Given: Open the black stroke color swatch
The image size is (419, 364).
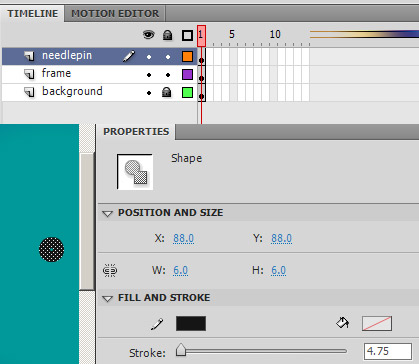Looking at the screenshot, I should [x=191, y=324].
